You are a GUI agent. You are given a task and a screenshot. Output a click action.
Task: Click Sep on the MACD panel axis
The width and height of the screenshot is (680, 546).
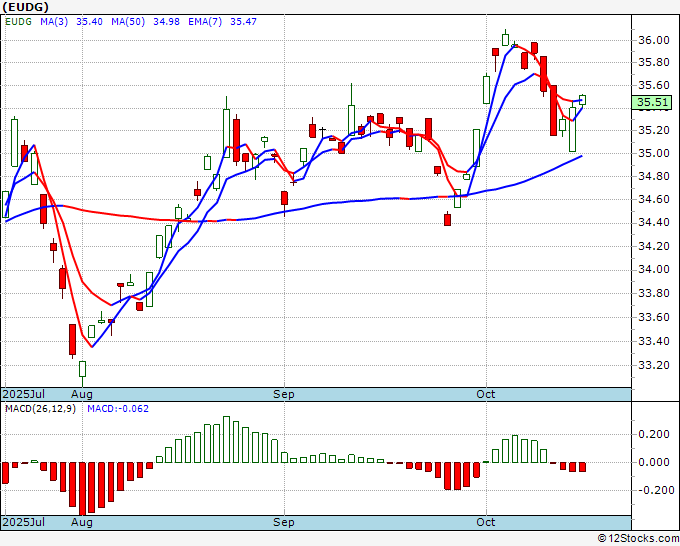point(284,522)
